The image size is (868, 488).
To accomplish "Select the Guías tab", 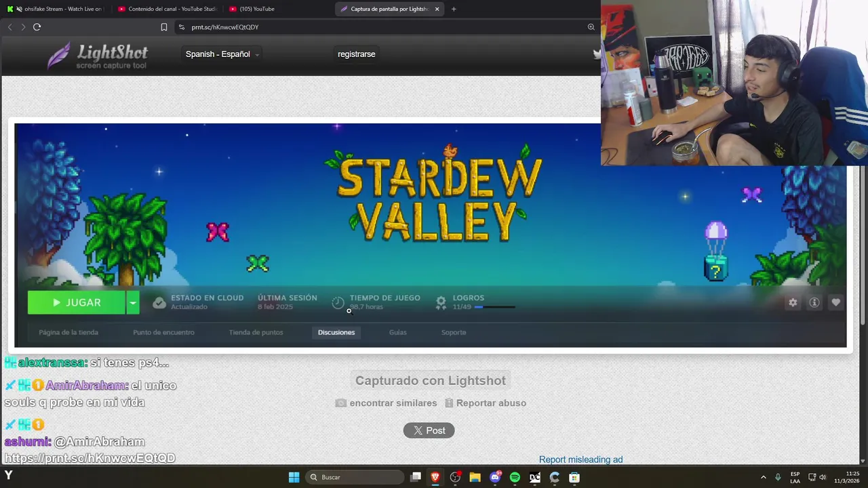I will click(398, 332).
